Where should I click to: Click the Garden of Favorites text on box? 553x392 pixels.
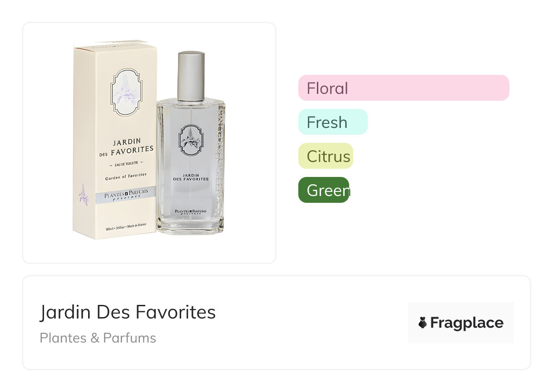point(126,178)
